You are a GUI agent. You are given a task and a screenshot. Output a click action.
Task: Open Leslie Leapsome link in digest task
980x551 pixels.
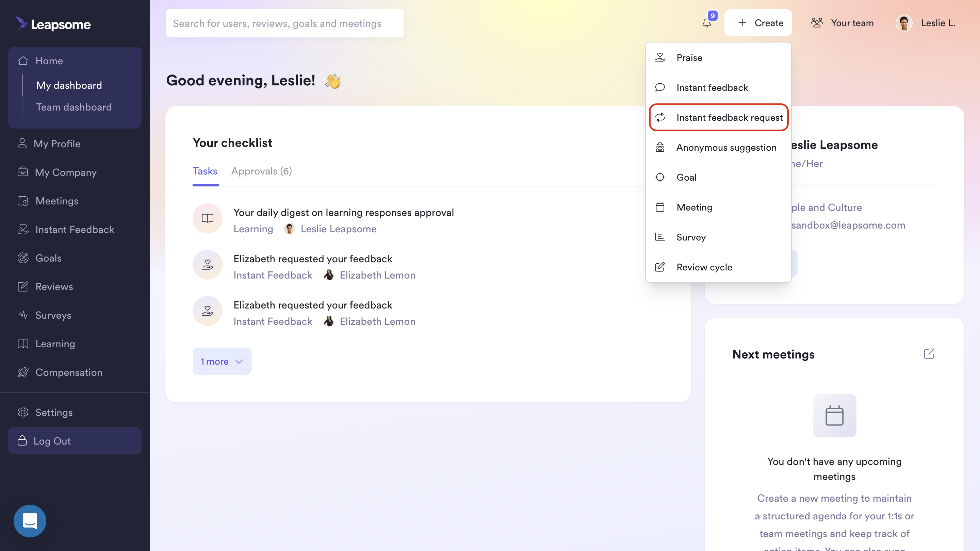(x=339, y=229)
